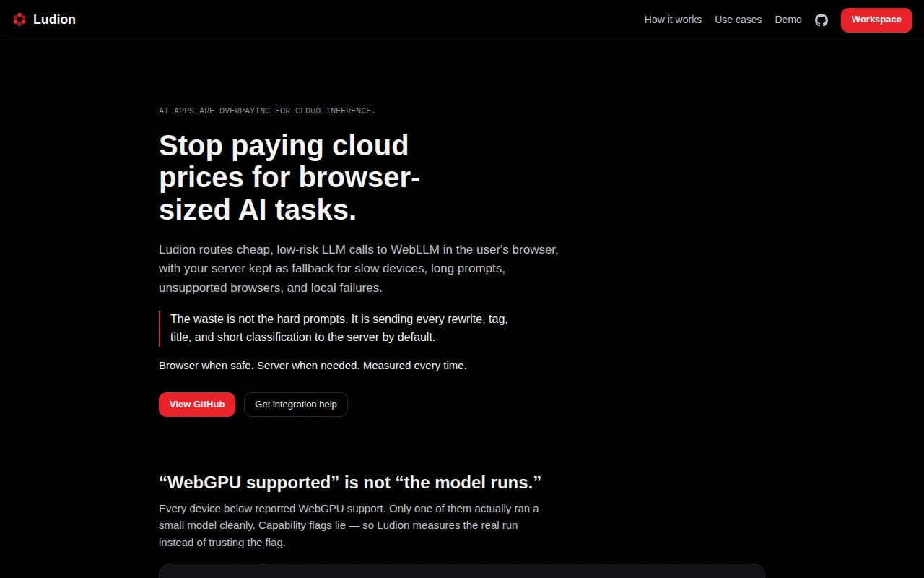Open the GitHub icon link in navbar
The height and width of the screenshot is (578, 924).
point(821,20)
